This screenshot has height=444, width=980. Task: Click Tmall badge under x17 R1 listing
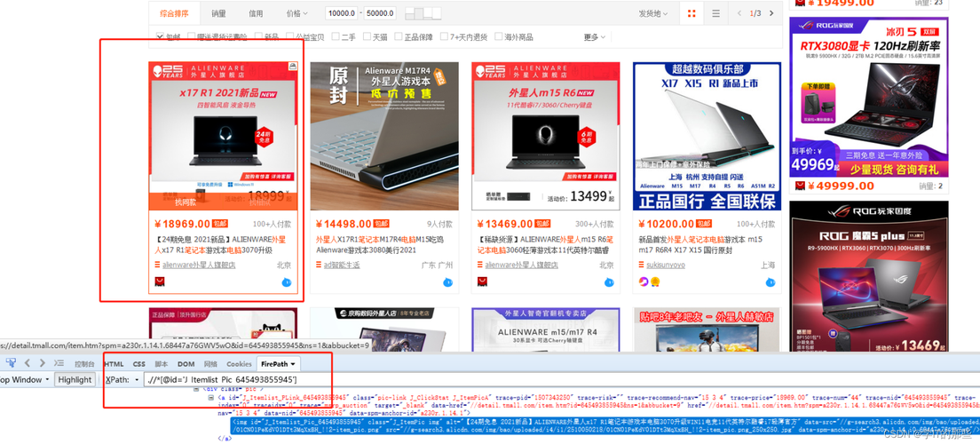(x=160, y=282)
